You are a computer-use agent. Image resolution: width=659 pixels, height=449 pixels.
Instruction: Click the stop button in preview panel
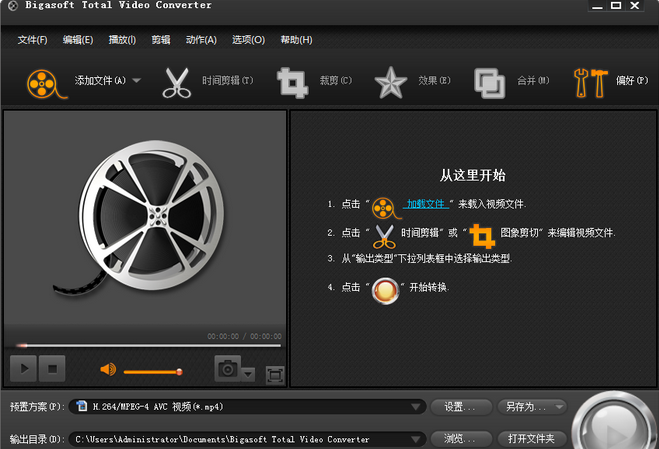(x=52, y=369)
